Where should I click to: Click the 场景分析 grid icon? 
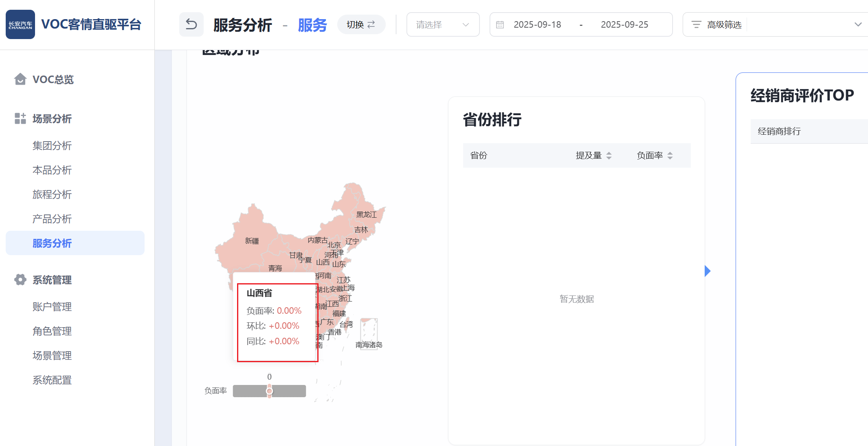pyautogui.click(x=20, y=118)
